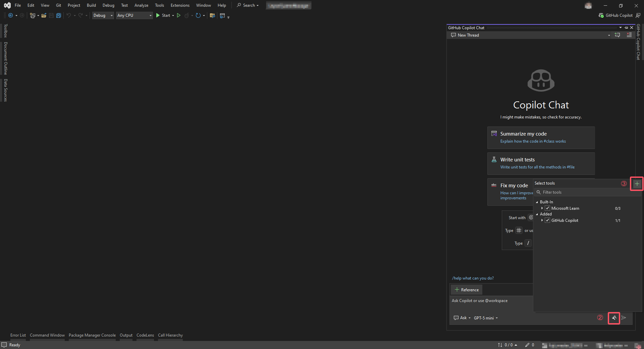Image resolution: width=644 pixels, height=349 pixels.
Task: Open the File menu
Action: (18, 5)
